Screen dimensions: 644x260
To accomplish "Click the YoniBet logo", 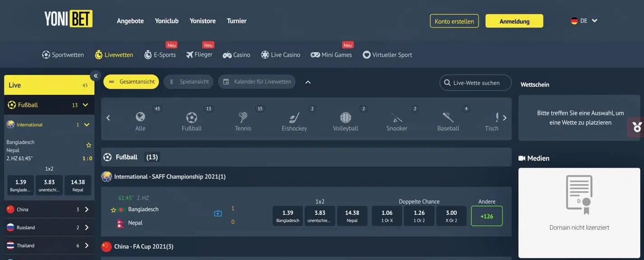I will coord(68,19).
